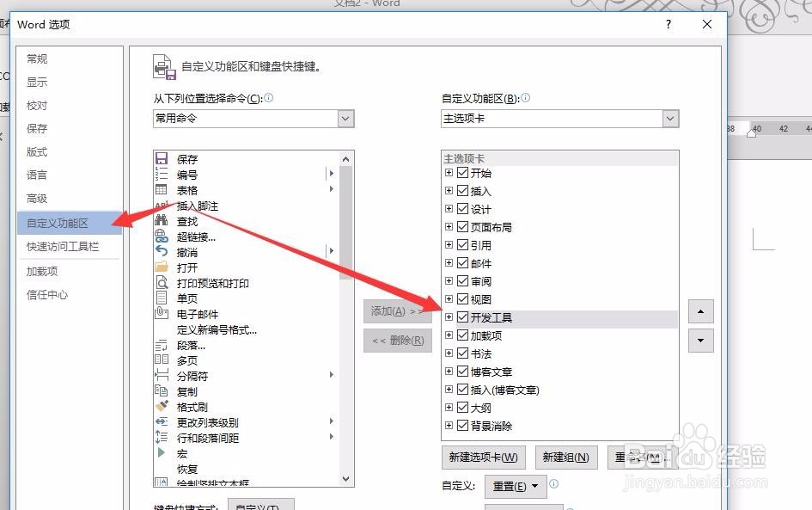Toggle the 设计 tab checkbox
Viewport: 812px width, 510px height.
(462, 208)
